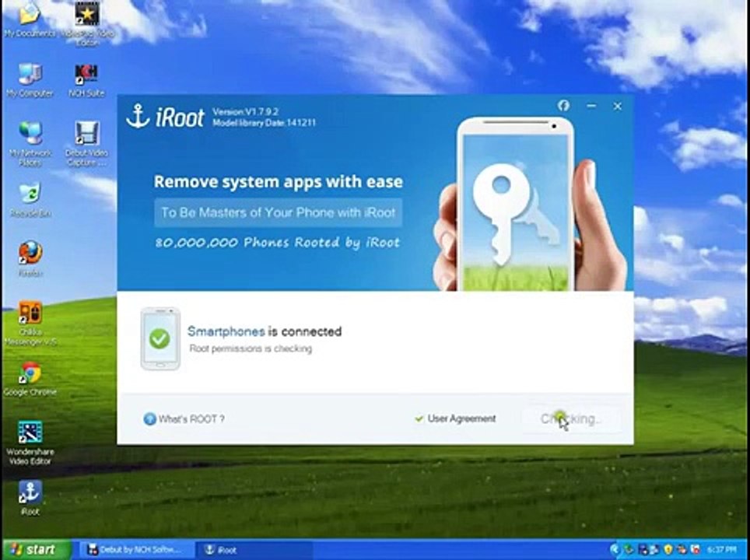
Task: Launch Firefox from the desktop
Action: (30, 259)
